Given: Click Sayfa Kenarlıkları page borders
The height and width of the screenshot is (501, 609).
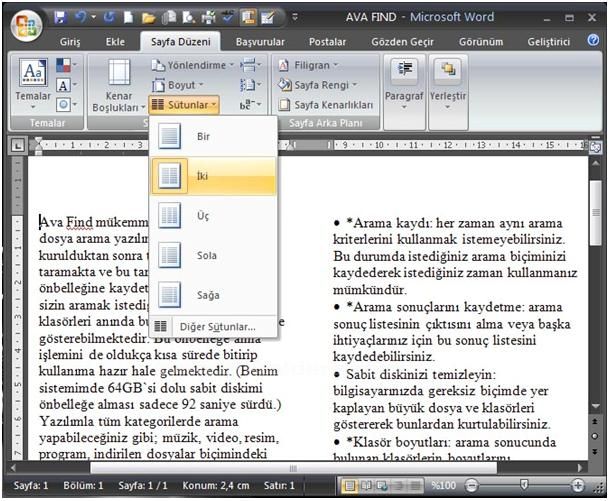Looking at the screenshot, I should (x=325, y=104).
